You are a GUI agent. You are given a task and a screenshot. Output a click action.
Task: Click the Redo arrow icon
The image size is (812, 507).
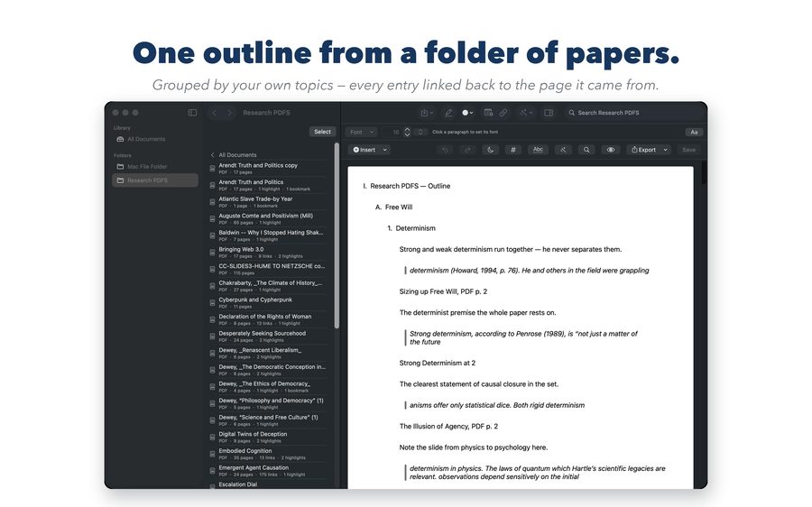pyautogui.click(x=467, y=150)
